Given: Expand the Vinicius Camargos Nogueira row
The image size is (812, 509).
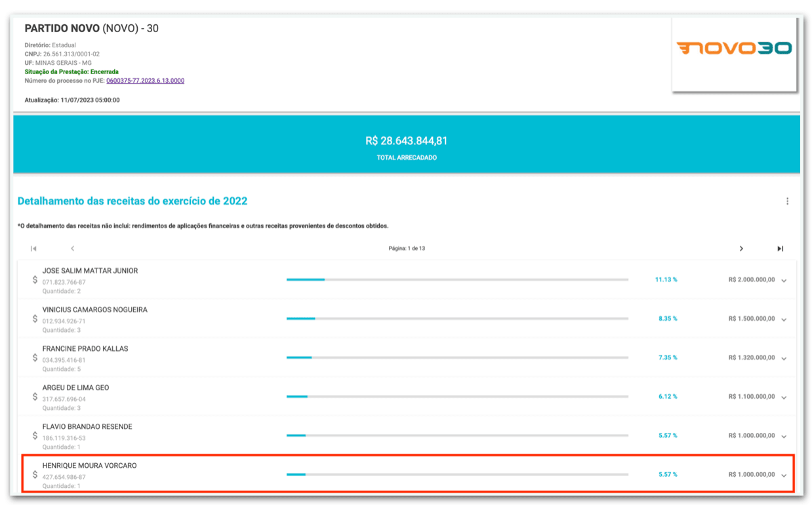Looking at the screenshot, I should click(784, 319).
